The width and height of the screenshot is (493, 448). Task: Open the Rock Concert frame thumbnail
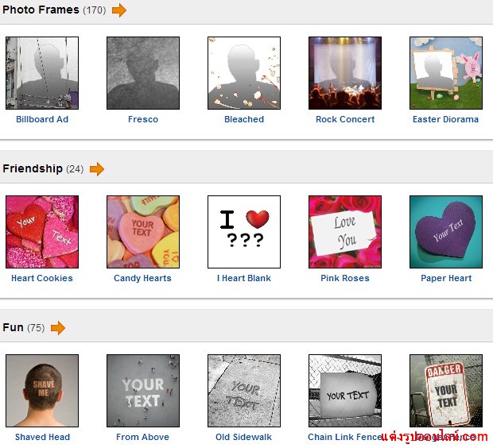click(x=345, y=73)
